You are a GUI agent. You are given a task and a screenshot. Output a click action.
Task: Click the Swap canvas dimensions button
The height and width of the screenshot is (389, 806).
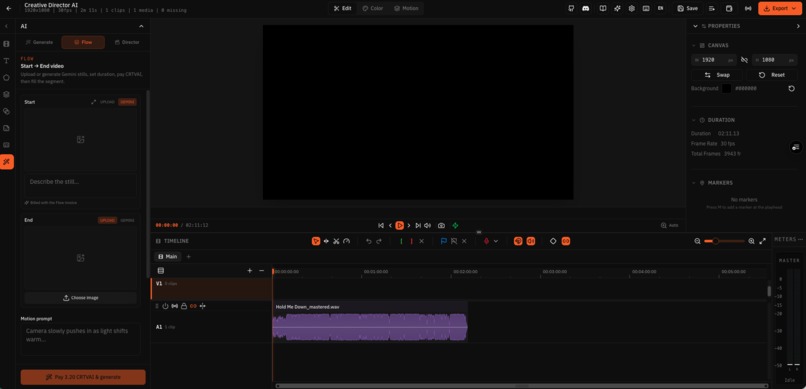717,75
